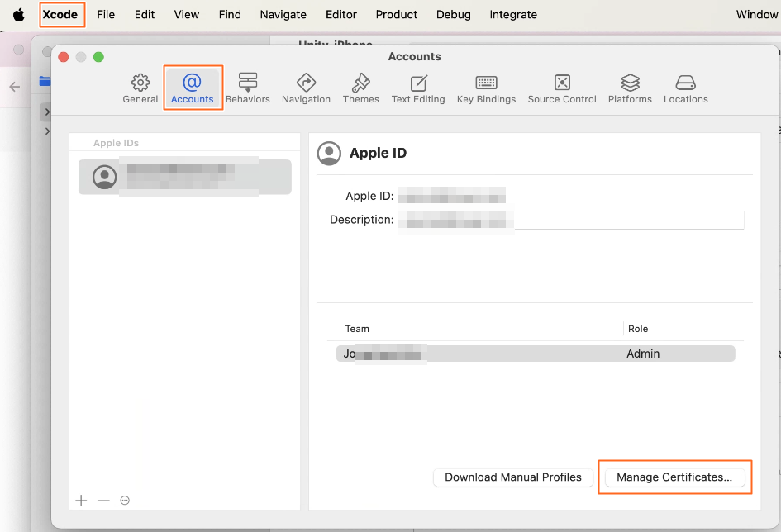Open the Platforms settings tab
This screenshot has height=532, width=781.
coord(630,88)
